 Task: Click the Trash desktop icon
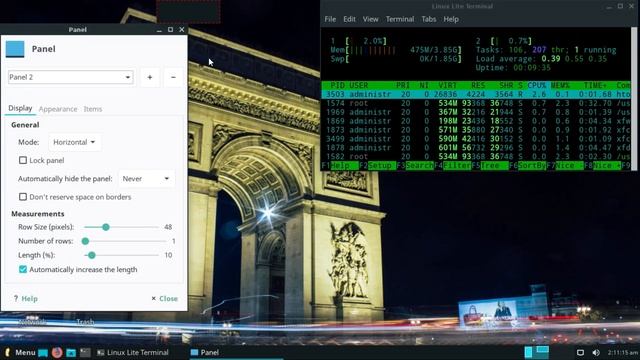pyautogui.click(x=85, y=322)
